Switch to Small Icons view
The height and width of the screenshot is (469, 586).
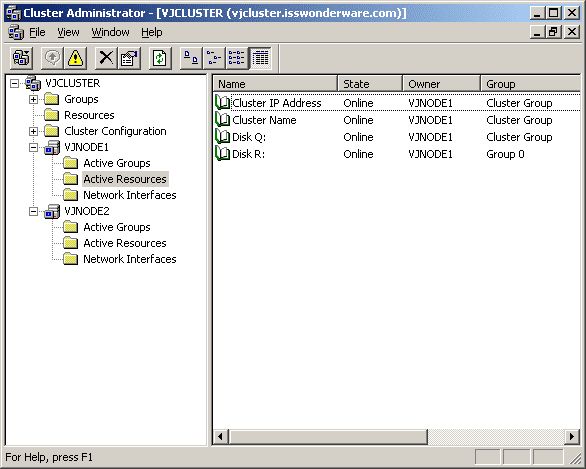(214, 58)
